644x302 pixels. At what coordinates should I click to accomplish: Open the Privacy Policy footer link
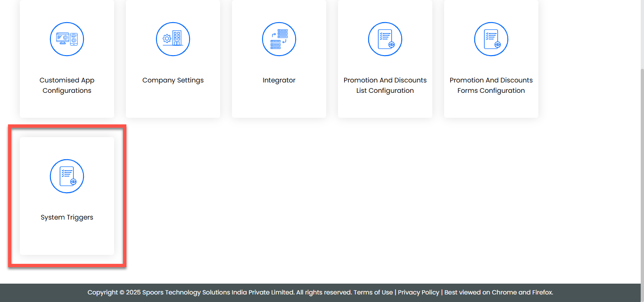[x=418, y=292]
